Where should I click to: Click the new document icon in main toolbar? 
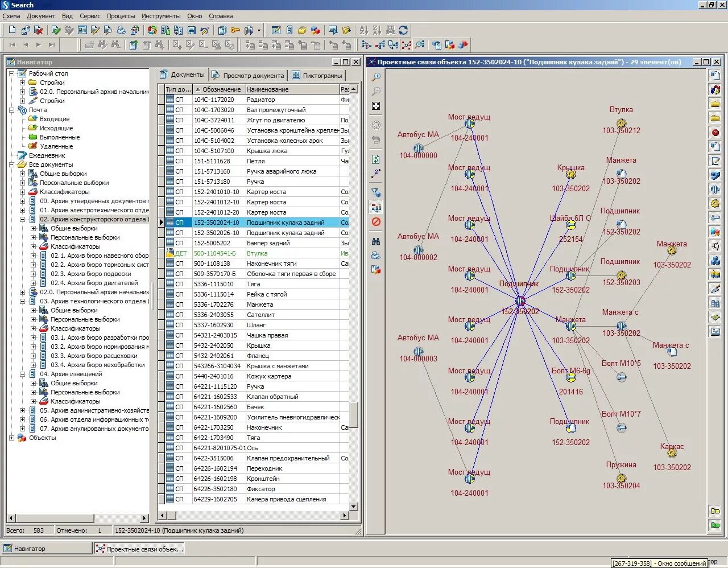13,30
